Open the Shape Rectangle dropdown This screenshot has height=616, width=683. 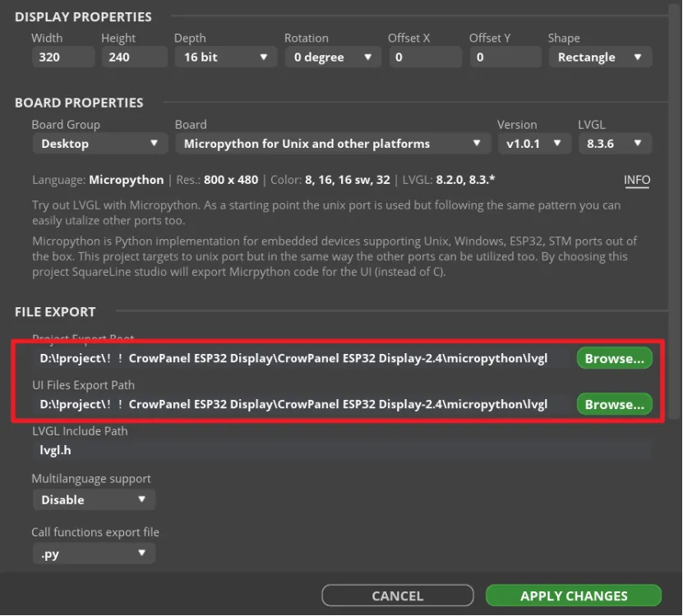[x=599, y=57]
